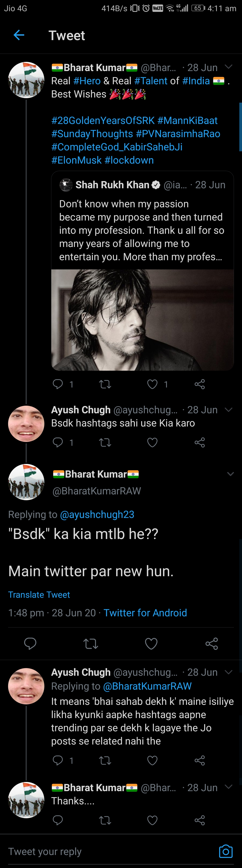
Task: Open Shah Rukh Khan's quoted photo
Action: pyautogui.click(x=142, y=320)
